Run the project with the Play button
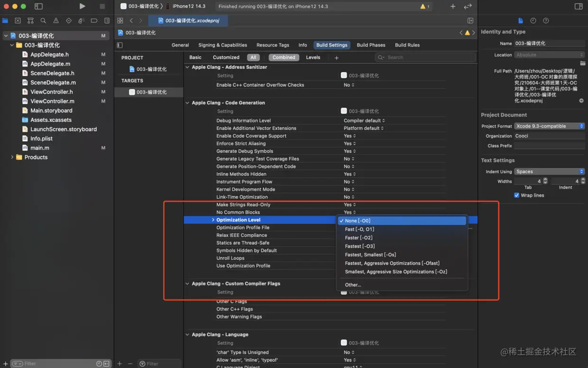Image resolution: width=588 pixels, height=368 pixels. tap(83, 6)
